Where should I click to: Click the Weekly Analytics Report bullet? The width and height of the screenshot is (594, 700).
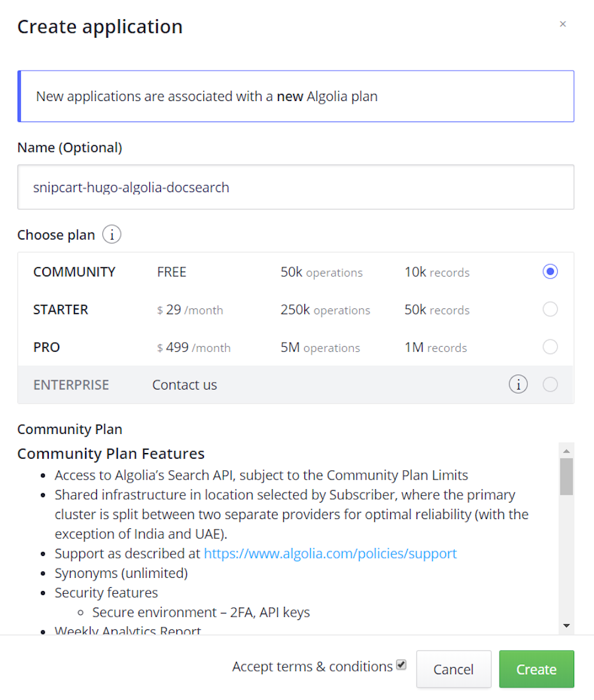pos(127,630)
